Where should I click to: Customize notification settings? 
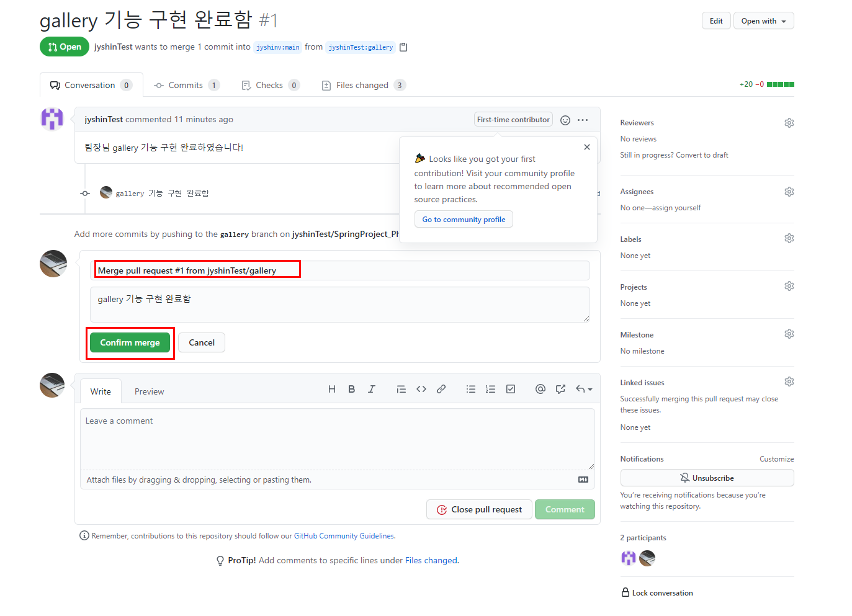coord(777,459)
